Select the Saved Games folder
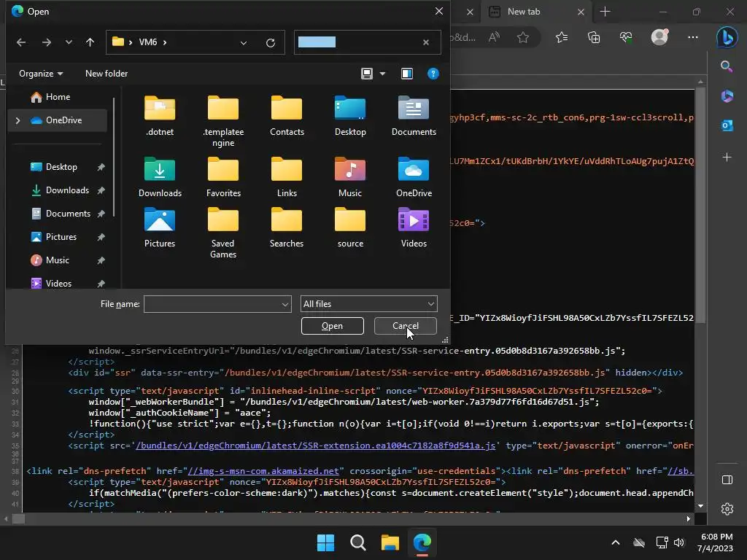The width and height of the screenshot is (747, 560). (223, 233)
